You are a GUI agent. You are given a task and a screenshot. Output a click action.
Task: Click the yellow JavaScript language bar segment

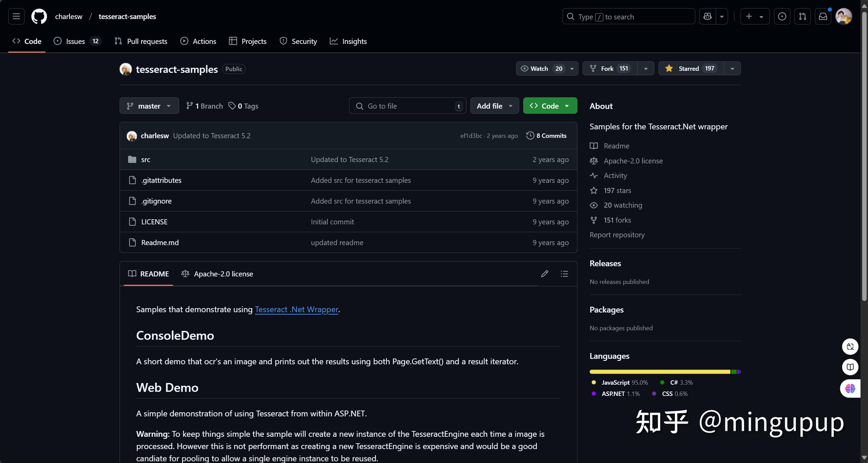(x=660, y=372)
